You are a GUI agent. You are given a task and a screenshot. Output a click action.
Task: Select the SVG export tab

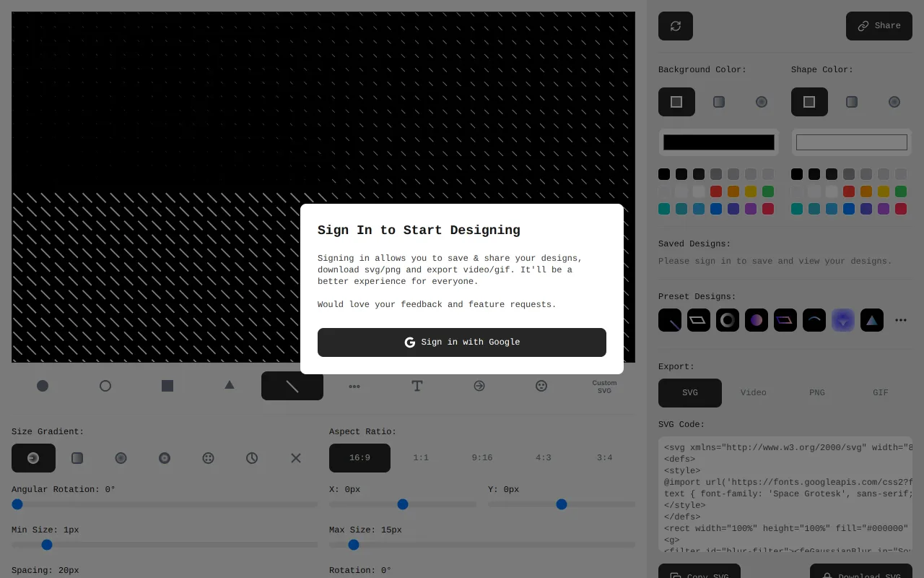(690, 393)
